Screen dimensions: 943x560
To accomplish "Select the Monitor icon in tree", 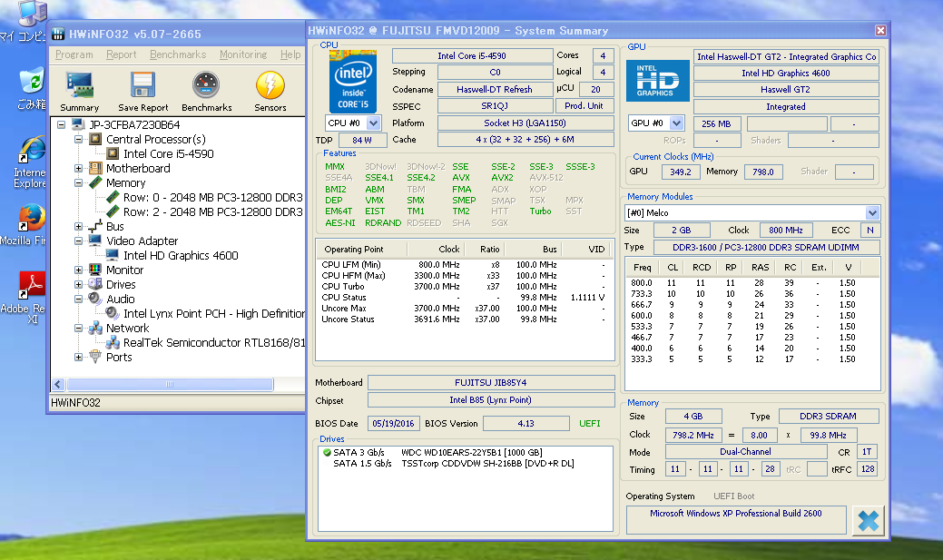I will pyautogui.click(x=95, y=270).
